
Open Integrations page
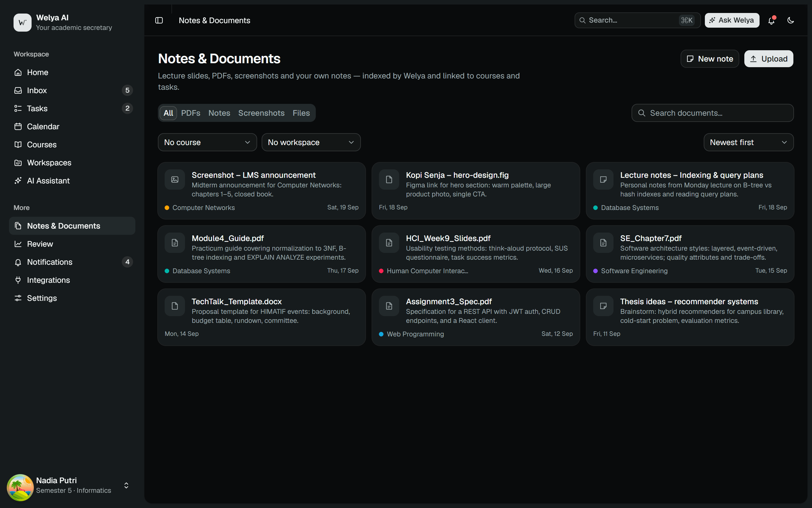pos(72,280)
